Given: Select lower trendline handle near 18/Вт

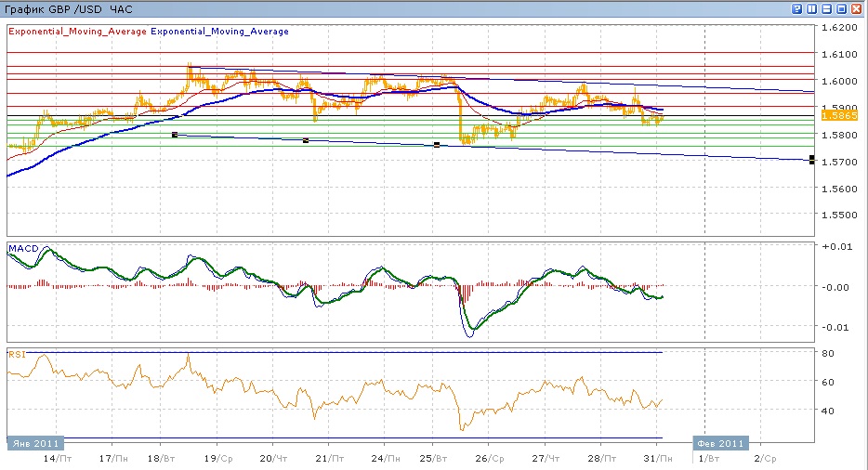Looking at the screenshot, I should [175, 135].
